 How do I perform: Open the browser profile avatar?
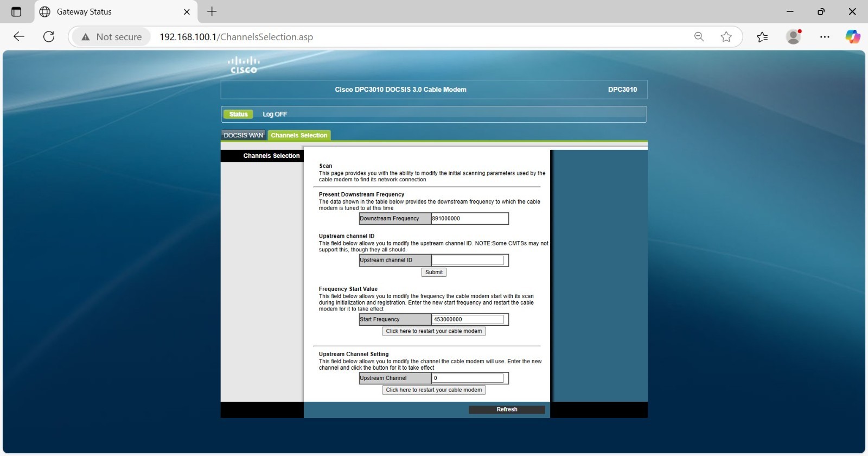(794, 36)
